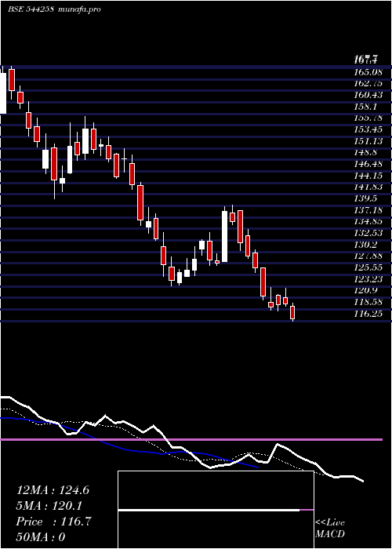Select the 165.08 price axis label
The height and width of the screenshot is (549, 392).
pyautogui.click(x=367, y=73)
